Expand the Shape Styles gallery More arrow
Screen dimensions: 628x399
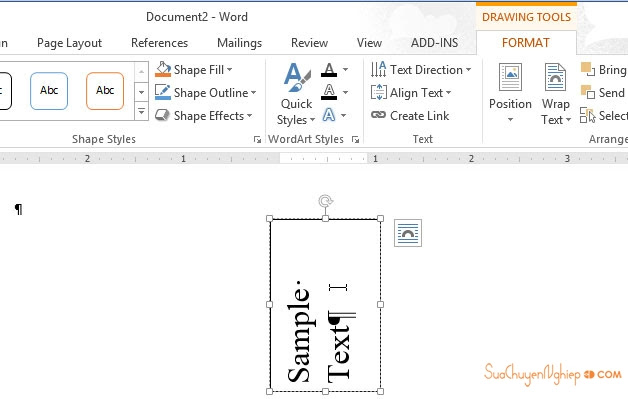(141, 111)
